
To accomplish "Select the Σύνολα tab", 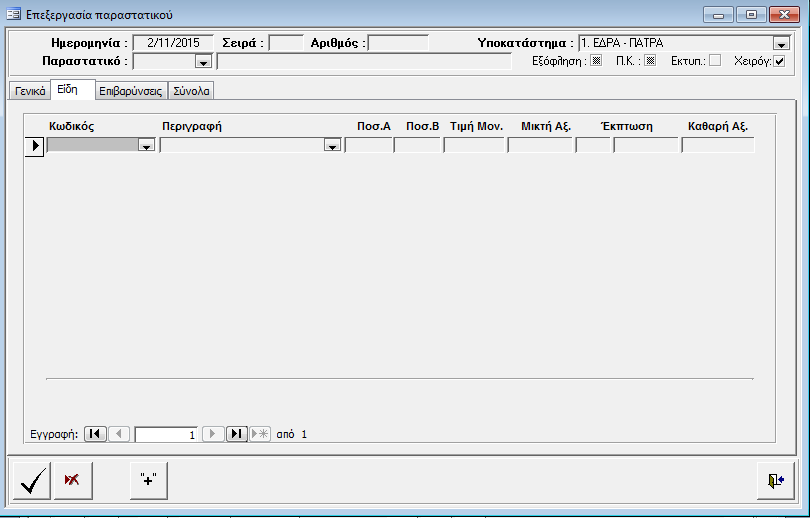I will 192,91.
